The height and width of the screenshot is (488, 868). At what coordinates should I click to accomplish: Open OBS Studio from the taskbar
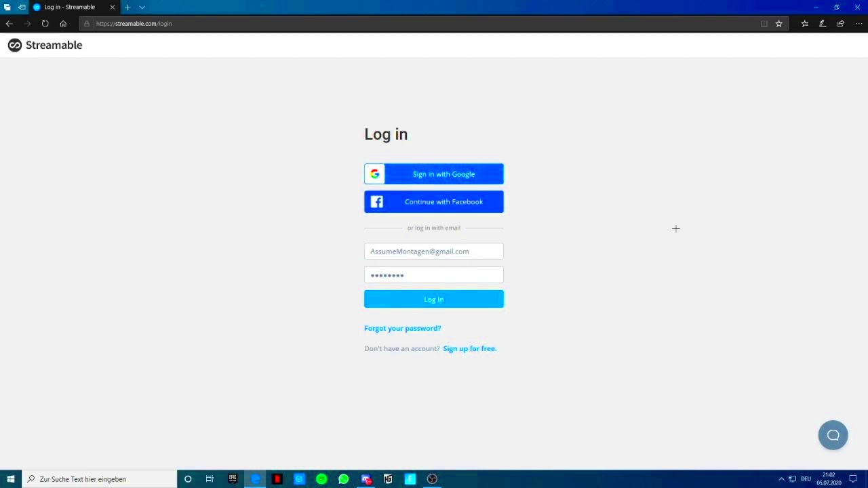(x=432, y=479)
